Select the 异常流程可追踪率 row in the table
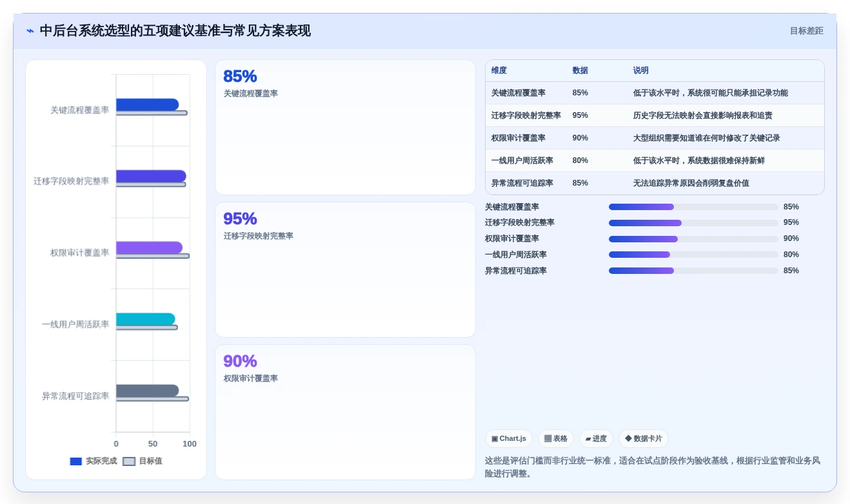The height and width of the screenshot is (504, 850). click(655, 183)
